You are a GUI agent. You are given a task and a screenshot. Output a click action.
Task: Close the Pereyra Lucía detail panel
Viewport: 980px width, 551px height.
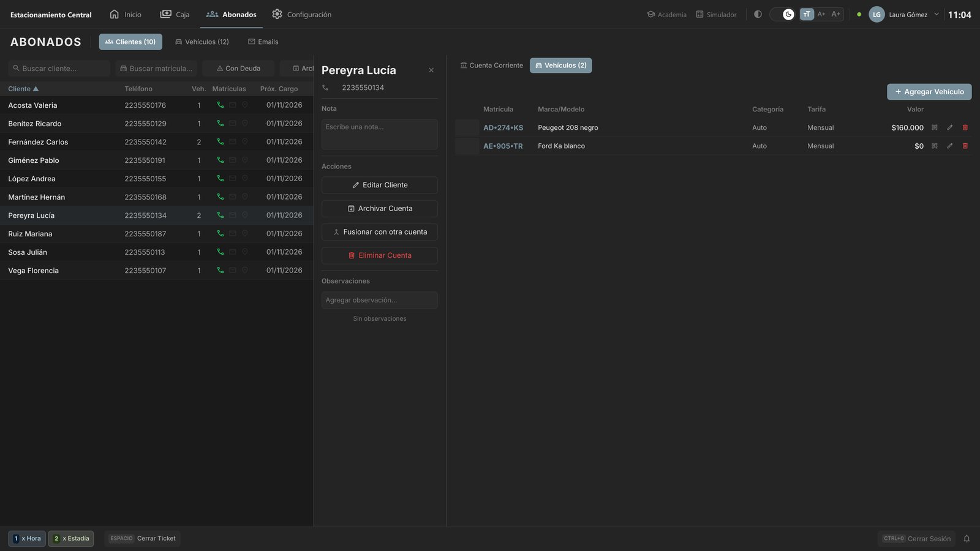tap(431, 70)
